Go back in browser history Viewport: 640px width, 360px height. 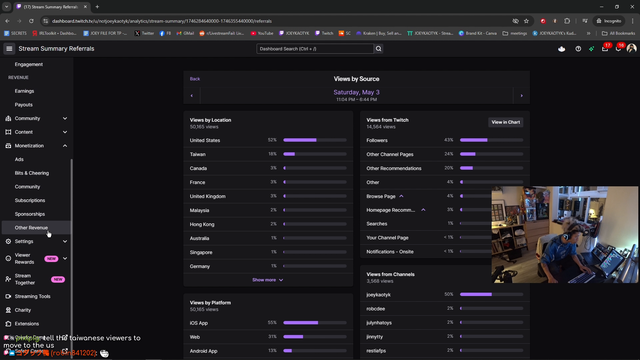click(7, 21)
